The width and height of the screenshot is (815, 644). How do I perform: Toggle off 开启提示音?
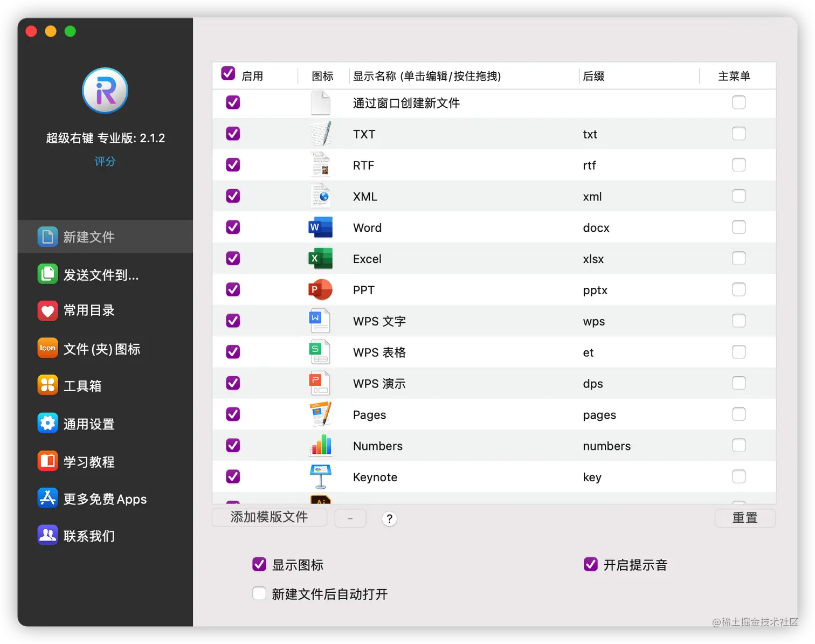pos(590,564)
